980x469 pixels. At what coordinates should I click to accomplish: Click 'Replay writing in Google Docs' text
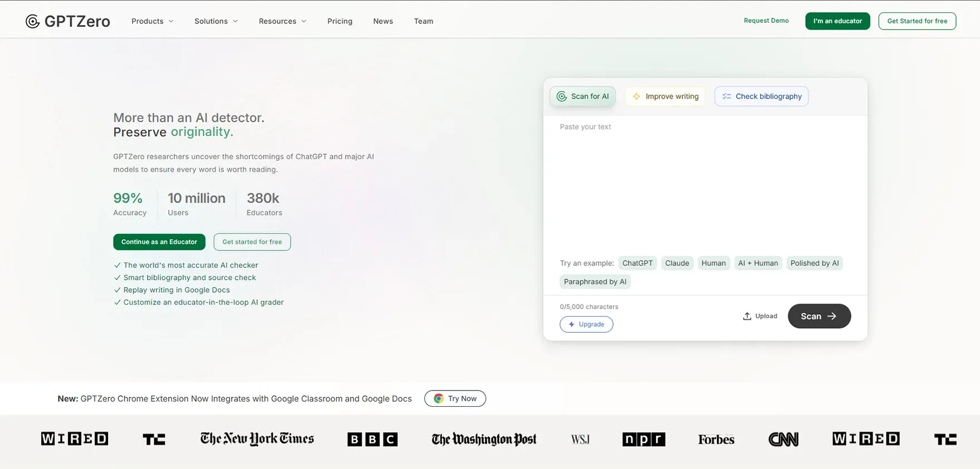(x=177, y=290)
